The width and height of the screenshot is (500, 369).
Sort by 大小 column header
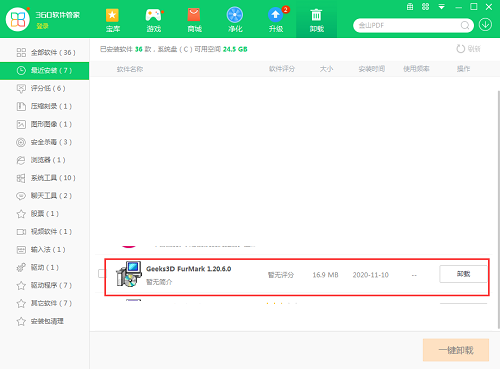point(326,69)
